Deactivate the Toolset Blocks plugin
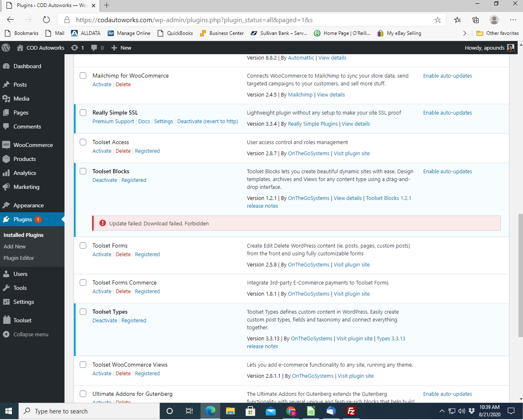This screenshot has height=420, width=523. pos(105,180)
